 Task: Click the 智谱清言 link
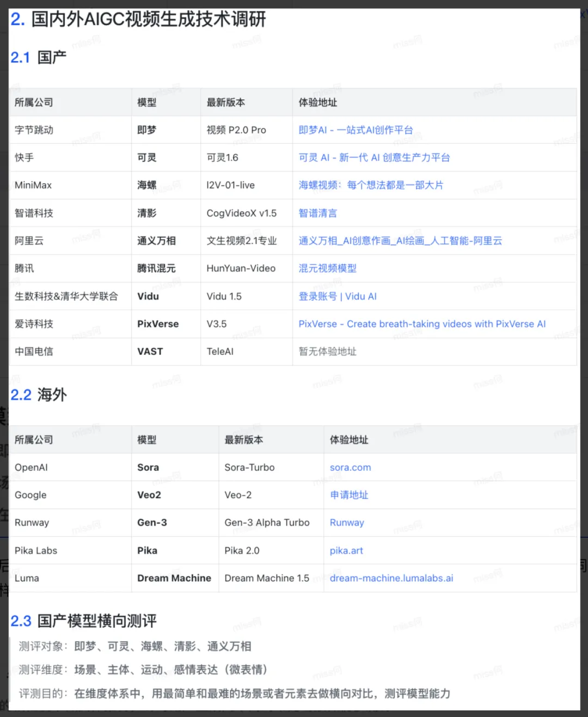click(x=317, y=213)
